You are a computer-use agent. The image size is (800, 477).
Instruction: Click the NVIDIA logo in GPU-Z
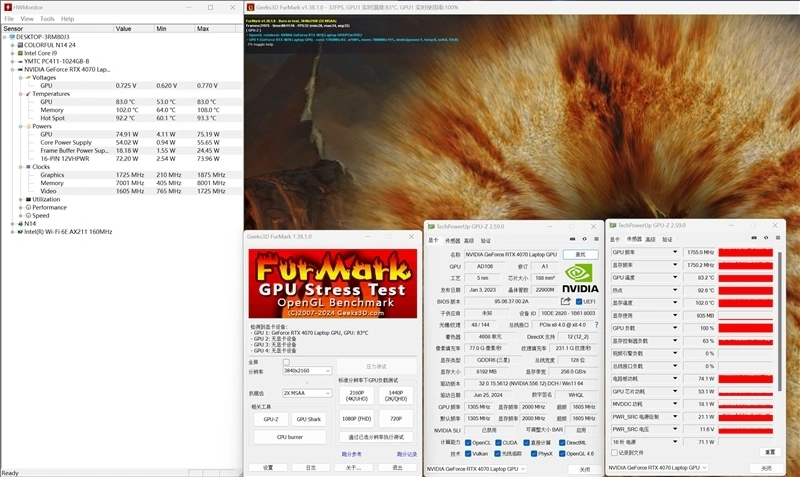coord(580,278)
